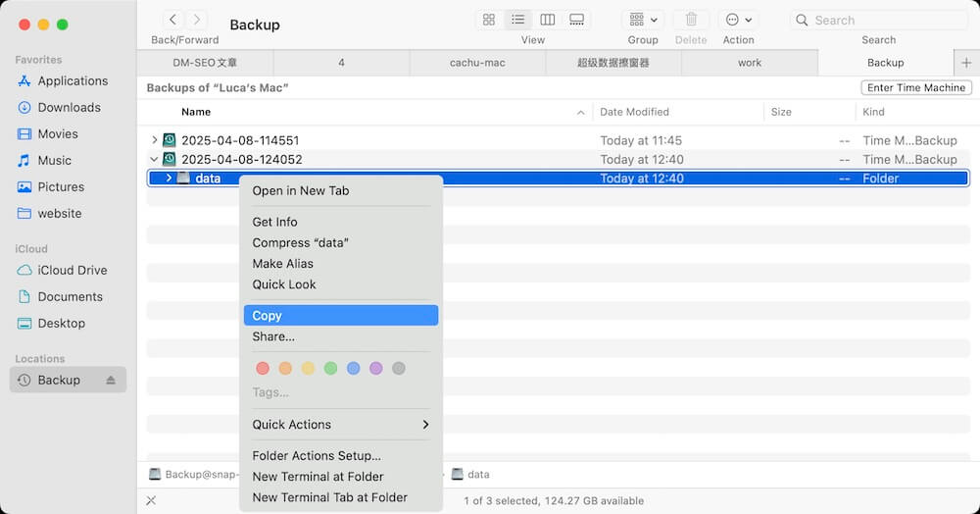Toggle sort direction arrow in Name column
This screenshot has height=514, width=980.
coord(580,113)
